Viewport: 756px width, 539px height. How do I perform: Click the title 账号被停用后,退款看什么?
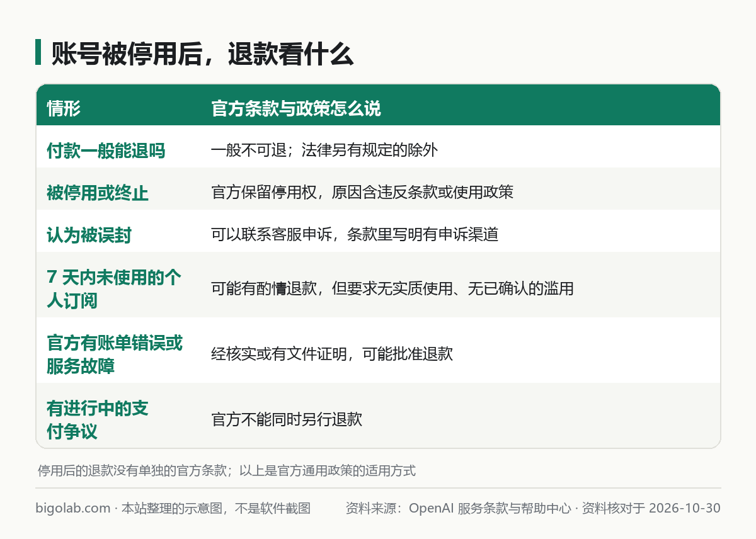[x=203, y=55]
